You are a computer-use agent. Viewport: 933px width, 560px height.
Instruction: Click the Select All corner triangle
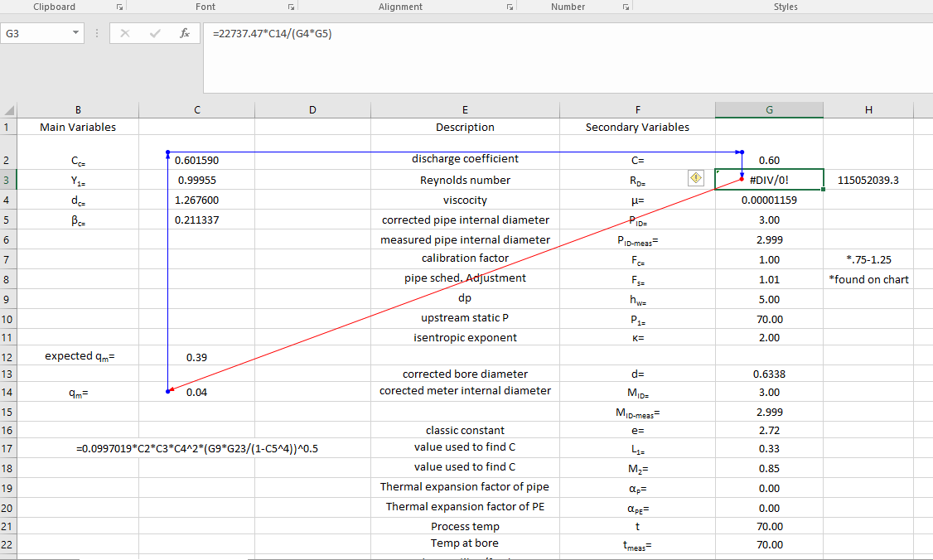[x=8, y=110]
